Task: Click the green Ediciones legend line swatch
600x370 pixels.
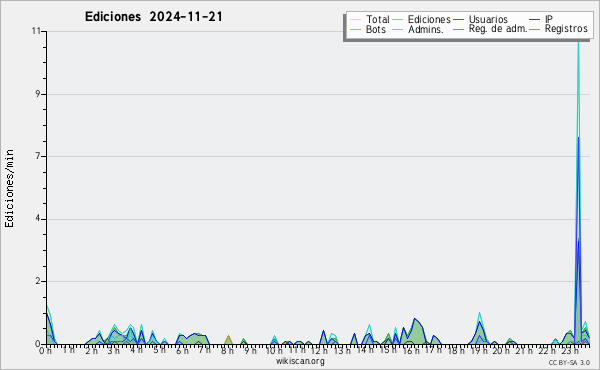Action: point(398,20)
